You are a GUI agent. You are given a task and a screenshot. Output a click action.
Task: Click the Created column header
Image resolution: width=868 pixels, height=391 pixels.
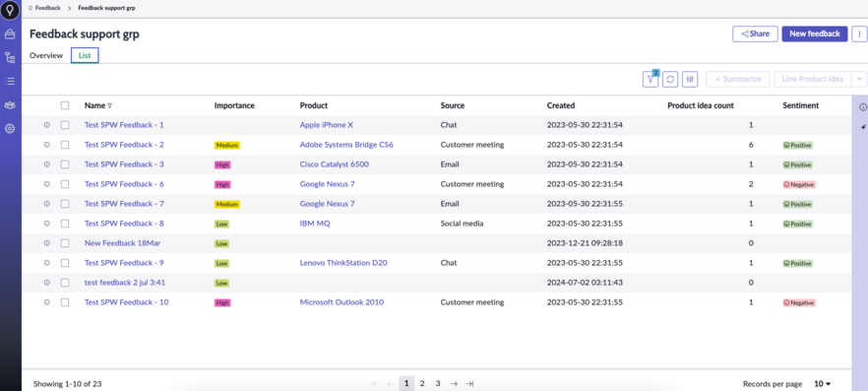click(561, 105)
